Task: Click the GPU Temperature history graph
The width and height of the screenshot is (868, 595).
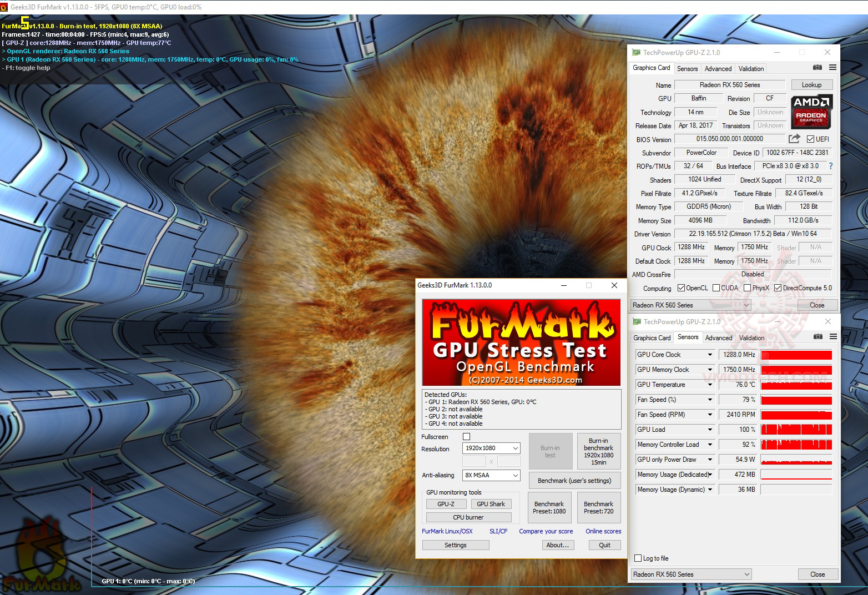Action: tap(796, 385)
